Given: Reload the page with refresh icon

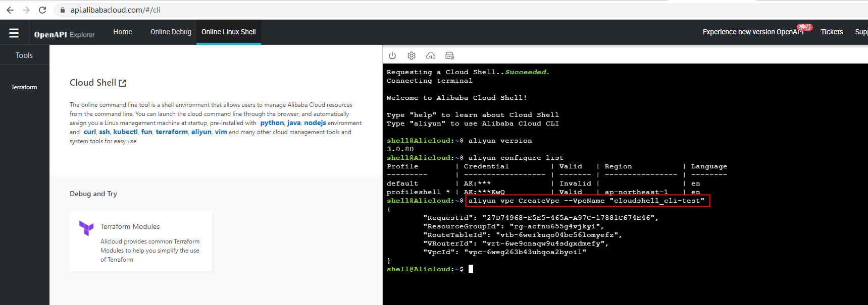Looking at the screenshot, I should pos(42,10).
